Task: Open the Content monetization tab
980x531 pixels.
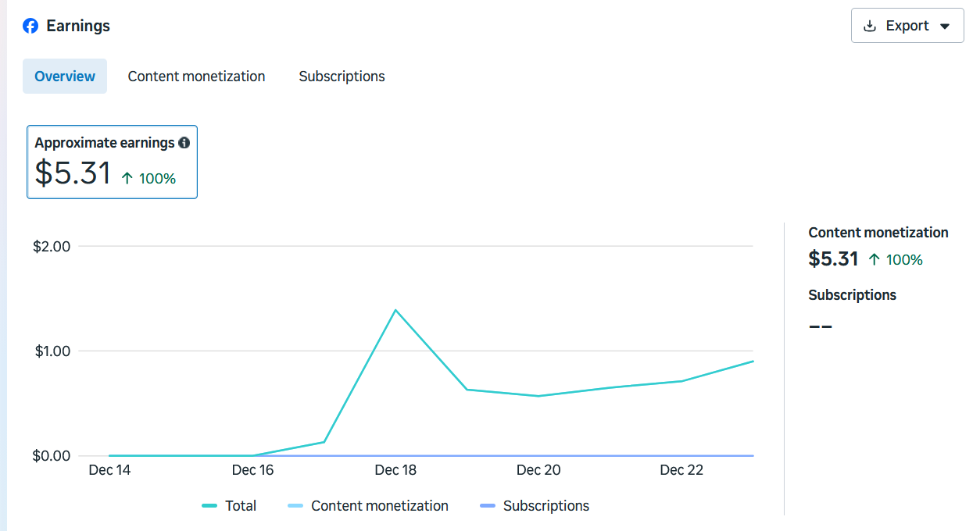Action: 196,77
